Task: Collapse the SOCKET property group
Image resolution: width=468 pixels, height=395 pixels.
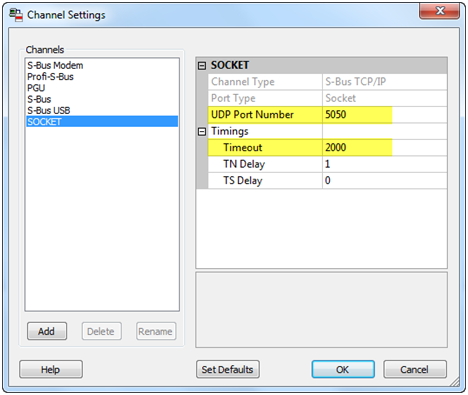Action: pyautogui.click(x=202, y=66)
